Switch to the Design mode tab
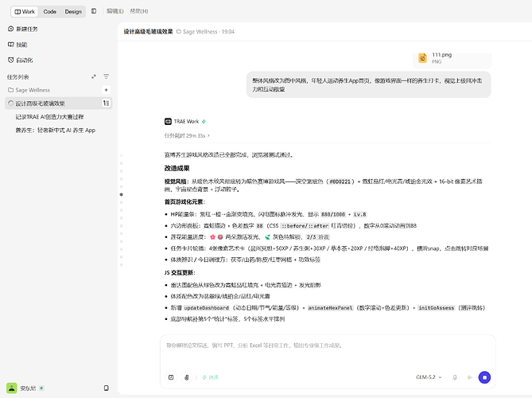Viewport: 532px width, 398px height. coord(73,12)
